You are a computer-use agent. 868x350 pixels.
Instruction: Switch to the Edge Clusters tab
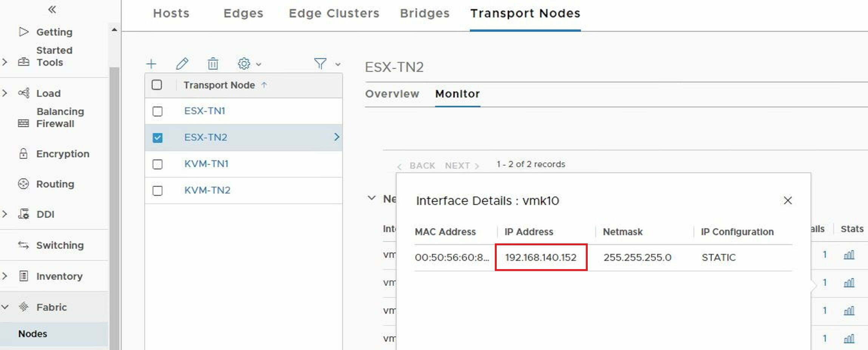tap(334, 13)
